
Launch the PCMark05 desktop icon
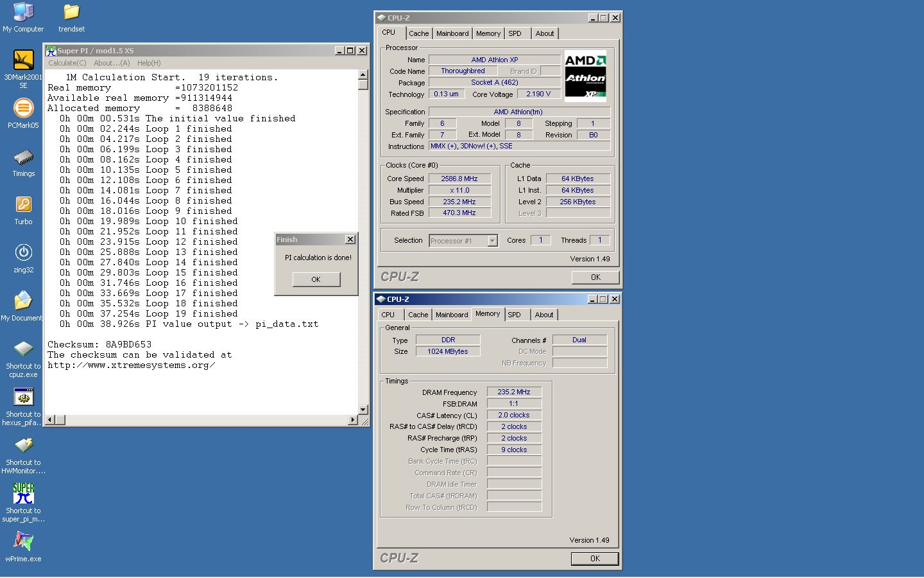tap(23, 108)
